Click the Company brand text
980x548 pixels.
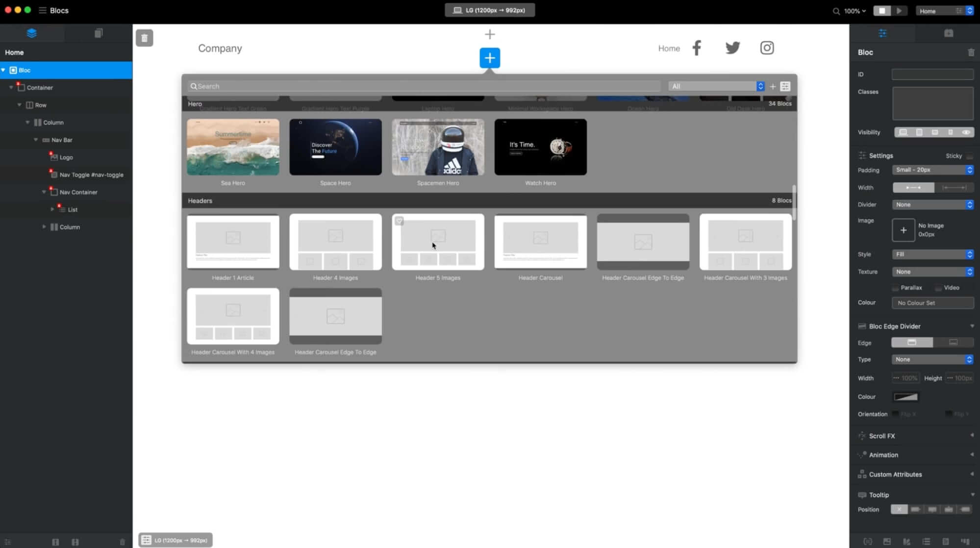[220, 48]
